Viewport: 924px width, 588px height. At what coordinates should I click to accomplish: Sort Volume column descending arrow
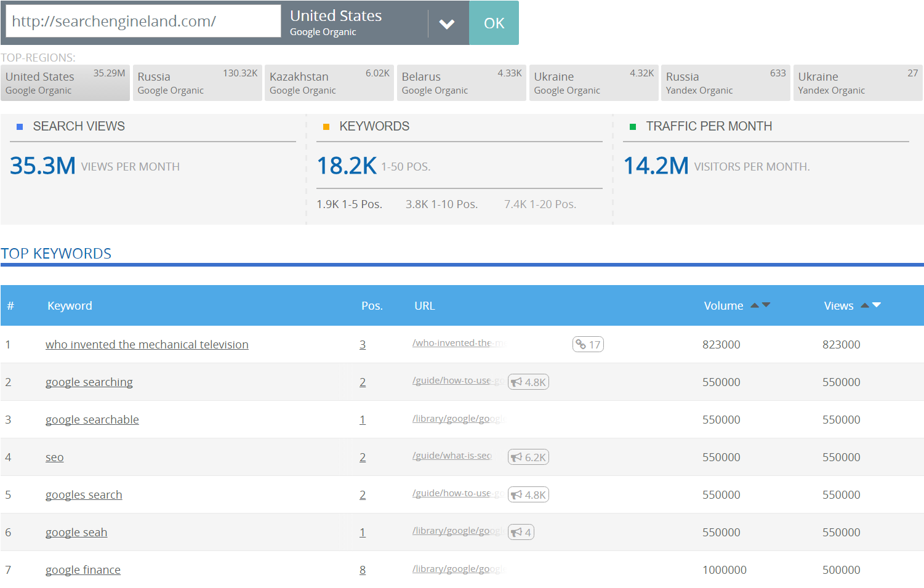pos(766,305)
